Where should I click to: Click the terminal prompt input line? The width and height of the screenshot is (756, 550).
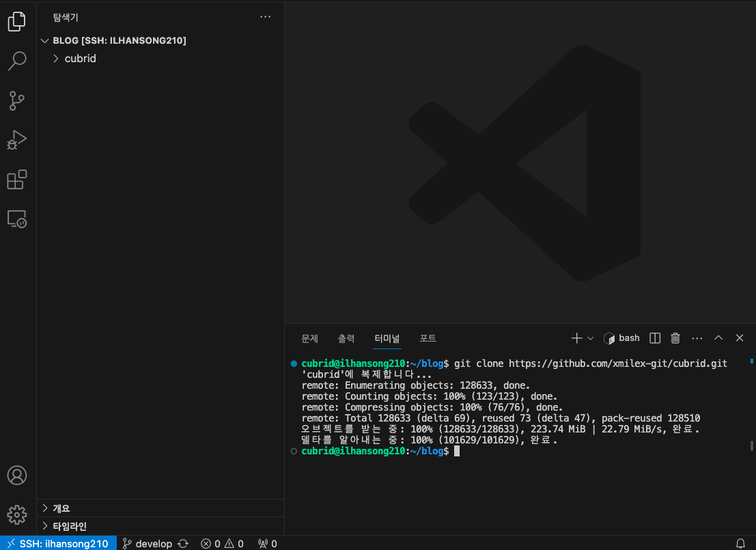pos(380,451)
